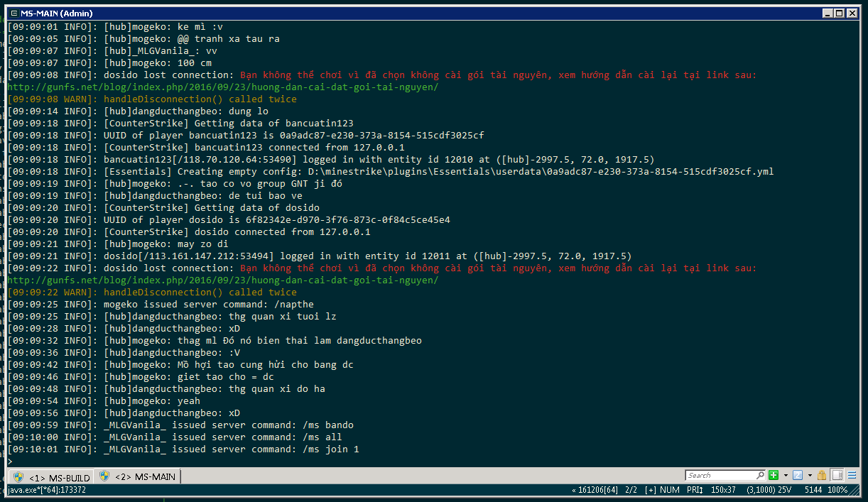
Task: Switch to the <1> MS-BUILD tab
Action: tap(51, 477)
